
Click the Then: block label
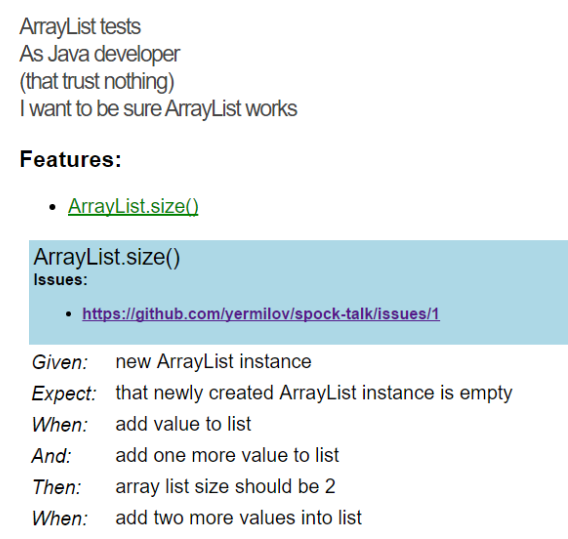pyautogui.click(x=57, y=487)
